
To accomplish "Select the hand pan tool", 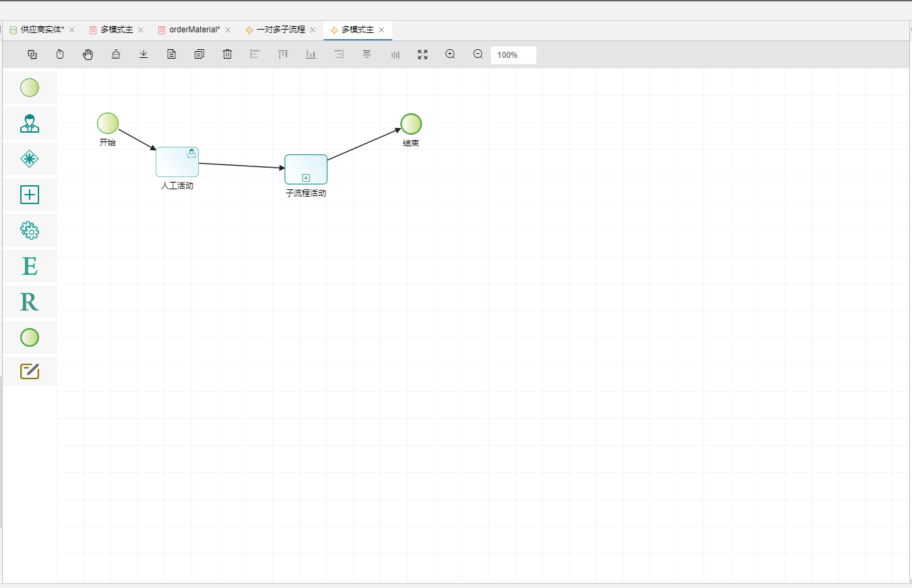I will [88, 55].
